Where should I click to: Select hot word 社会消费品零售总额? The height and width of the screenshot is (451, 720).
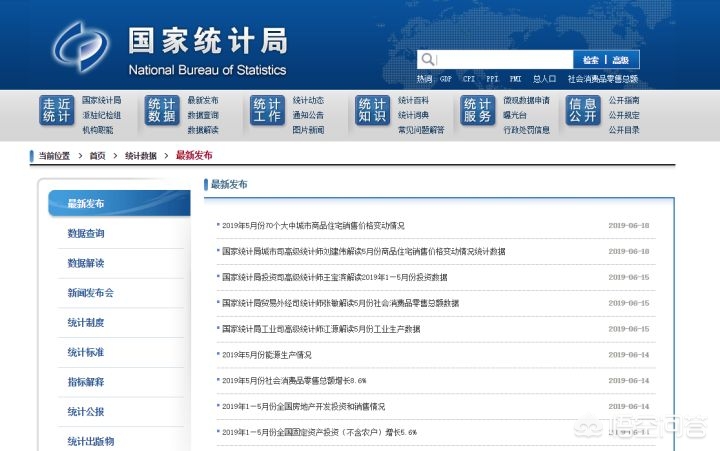click(603, 79)
